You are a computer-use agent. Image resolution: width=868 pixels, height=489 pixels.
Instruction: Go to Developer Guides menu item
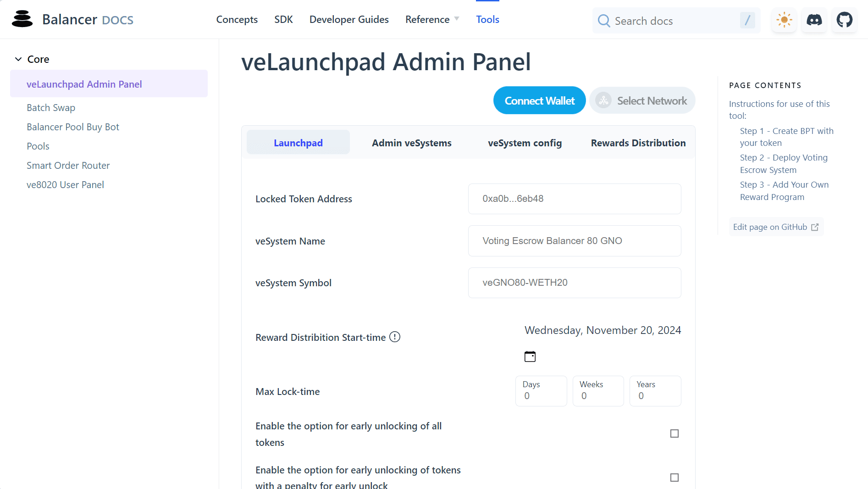(x=349, y=19)
